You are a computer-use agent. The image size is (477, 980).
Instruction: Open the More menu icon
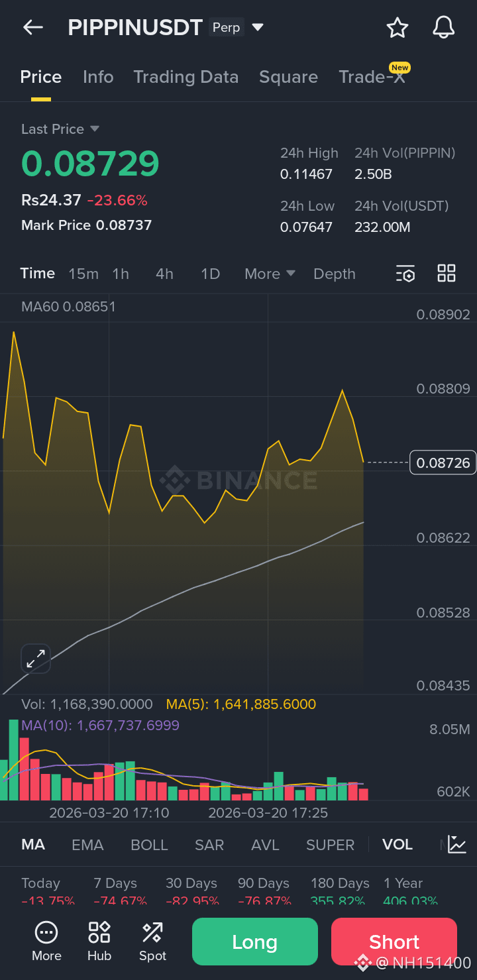(x=46, y=942)
